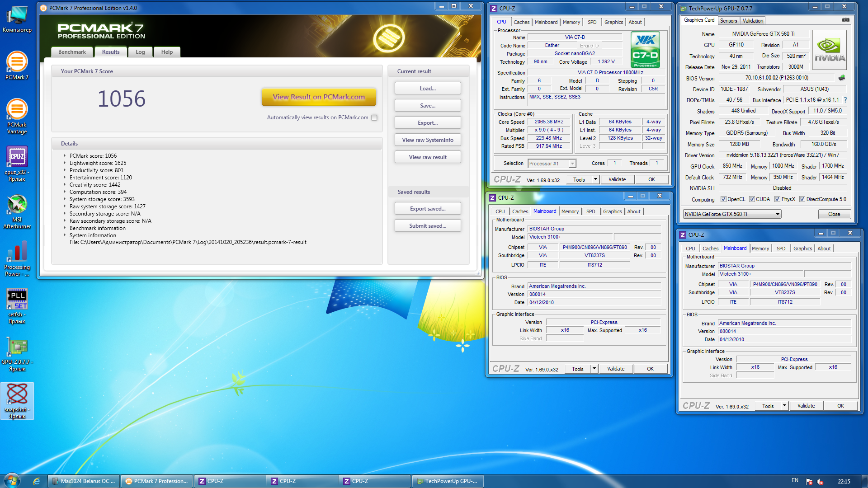Click the muted volume tray icon
This screenshot has width=868, height=488.
pos(820,482)
